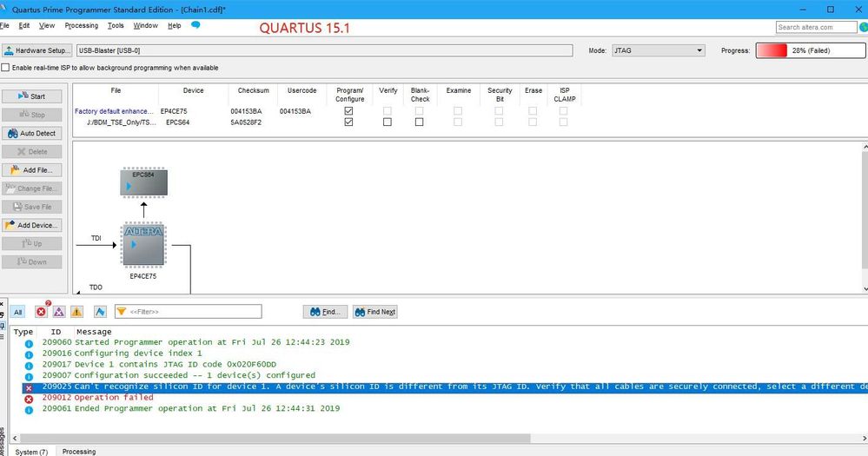Screen dimensions: 868x456
Task: Switch to the System (7) tab
Action: (x=31, y=452)
